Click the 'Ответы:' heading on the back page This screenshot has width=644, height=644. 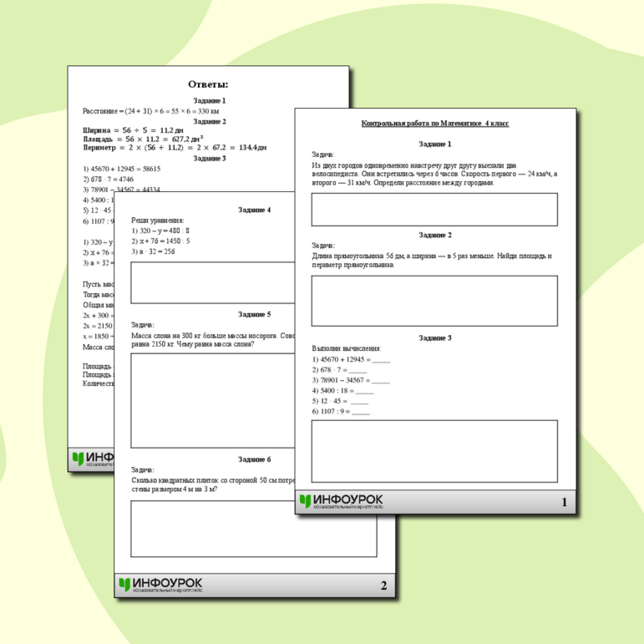click(208, 84)
